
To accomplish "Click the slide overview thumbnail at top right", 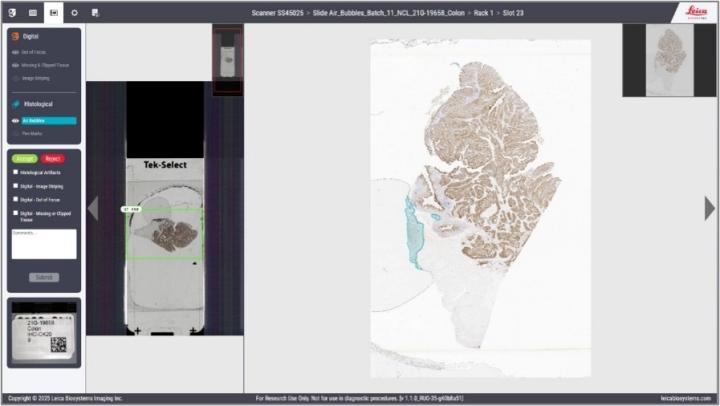I will pos(669,60).
